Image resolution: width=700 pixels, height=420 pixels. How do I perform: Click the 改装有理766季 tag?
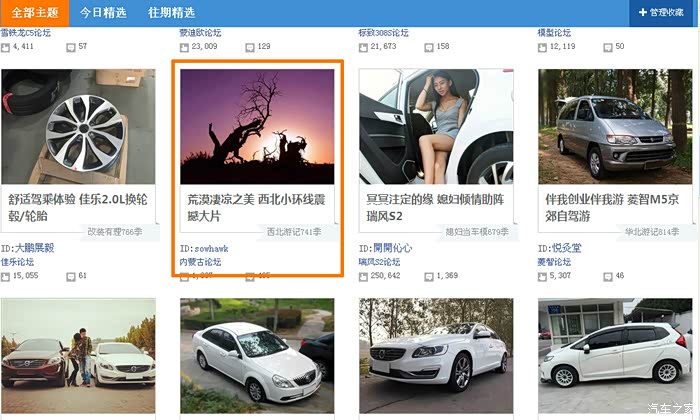tap(115, 232)
